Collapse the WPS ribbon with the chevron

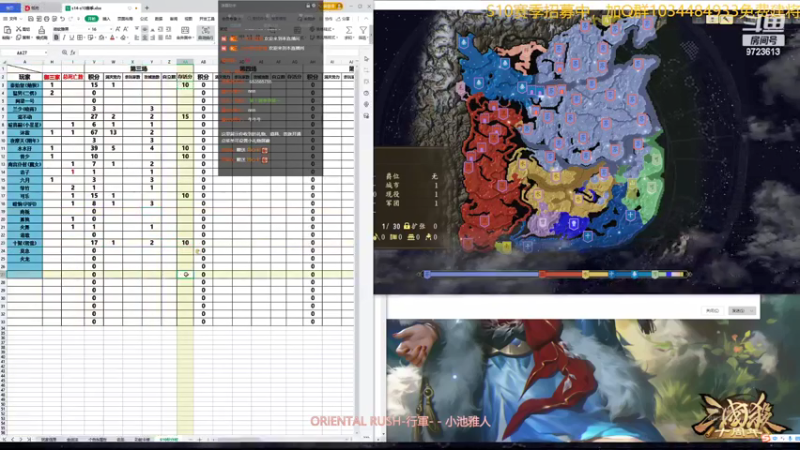[x=366, y=19]
